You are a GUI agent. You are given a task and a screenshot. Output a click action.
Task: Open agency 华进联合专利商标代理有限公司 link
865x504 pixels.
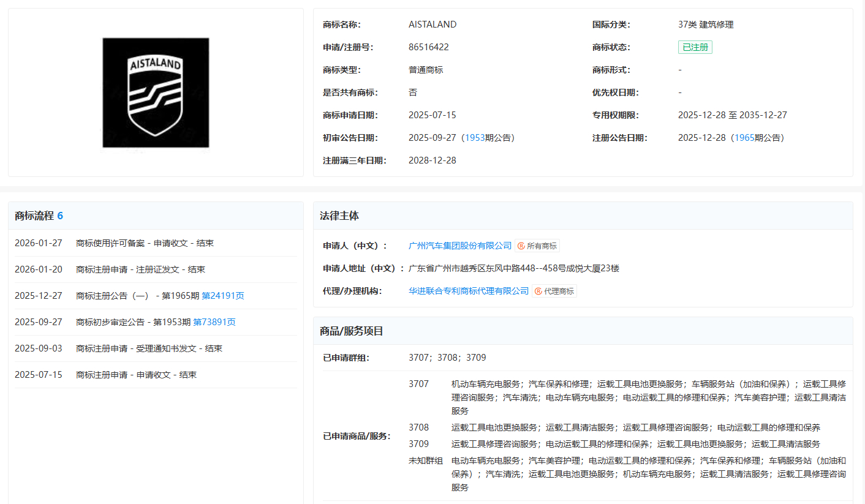coord(469,290)
